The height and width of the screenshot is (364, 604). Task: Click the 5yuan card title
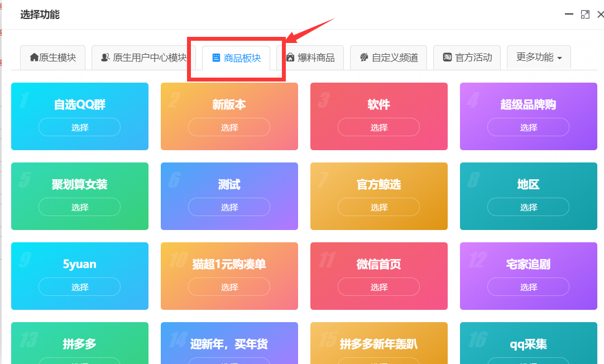(79, 264)
